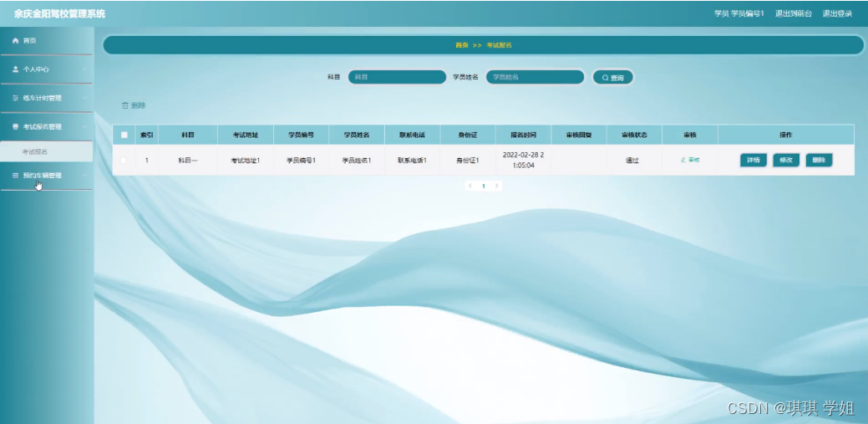Click the 修改 button in the row
The width and height of the screenshot is (868, 424).
(x=786, y=161)
